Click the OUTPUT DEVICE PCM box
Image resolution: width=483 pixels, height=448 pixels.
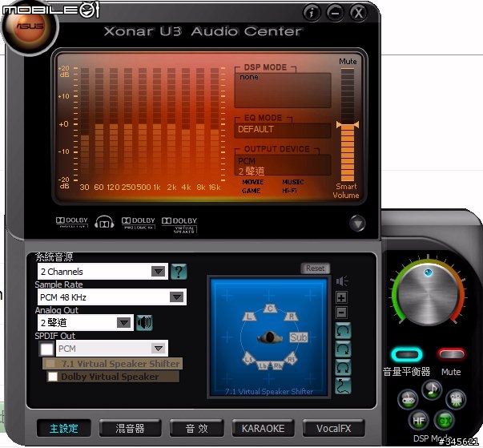click(283, 165)
